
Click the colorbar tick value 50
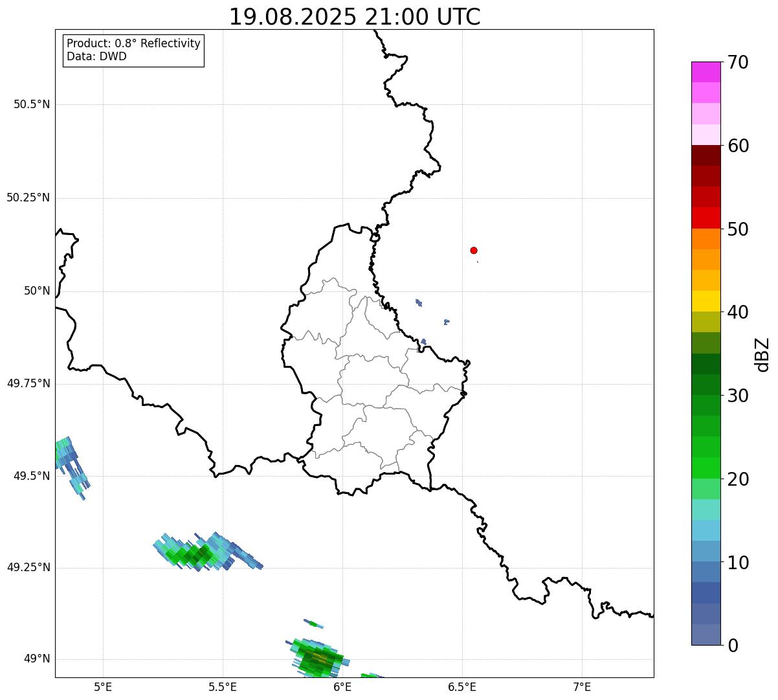tap(738, 229)
